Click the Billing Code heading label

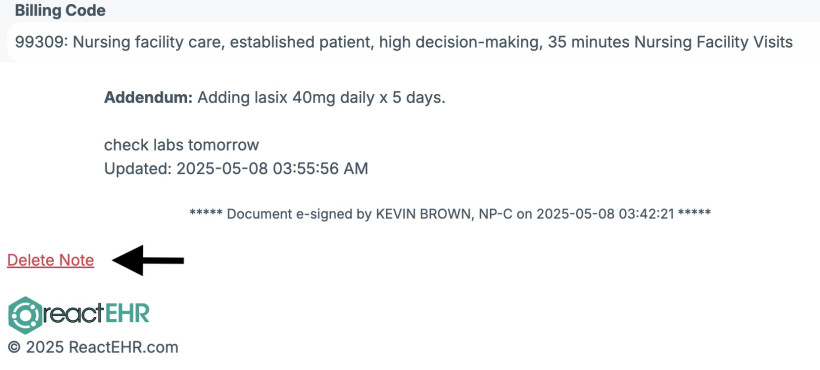tap(60, 11)
